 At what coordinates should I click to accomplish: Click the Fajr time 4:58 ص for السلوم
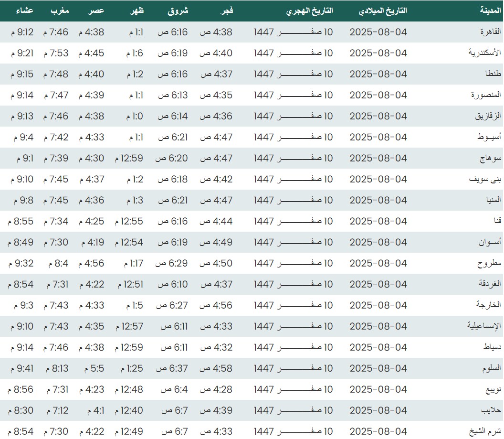tap(216, 368)
